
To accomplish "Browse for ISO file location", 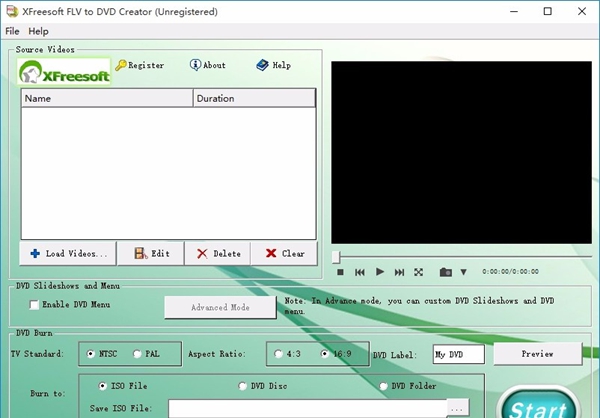I will 457,408.
